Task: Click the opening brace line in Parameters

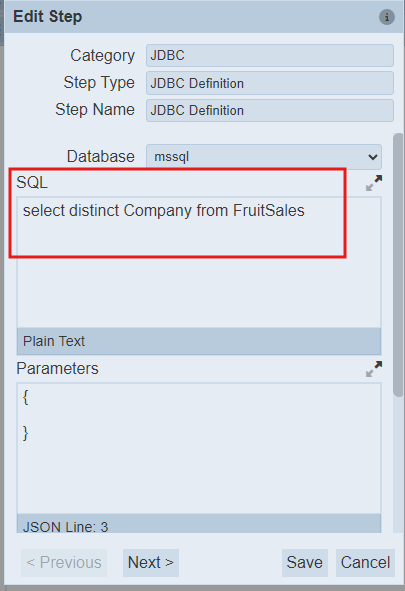Action: (x=26, y=397)
